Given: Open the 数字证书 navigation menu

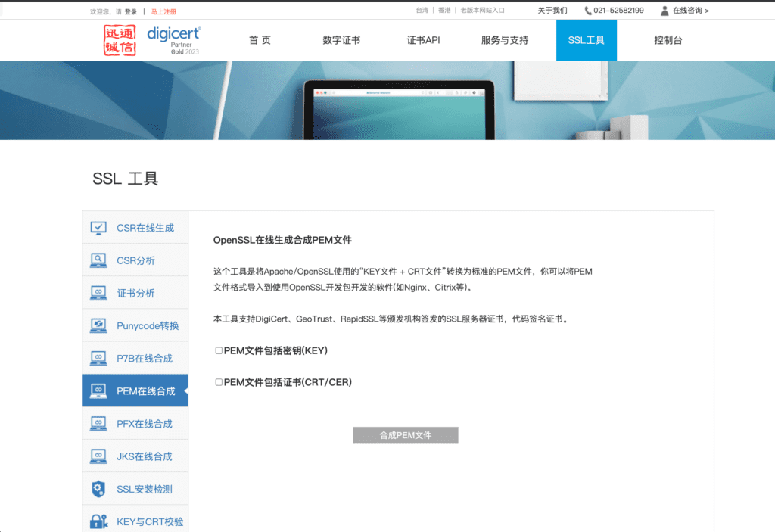Looking at the screenshot, I should coord(341,40).
